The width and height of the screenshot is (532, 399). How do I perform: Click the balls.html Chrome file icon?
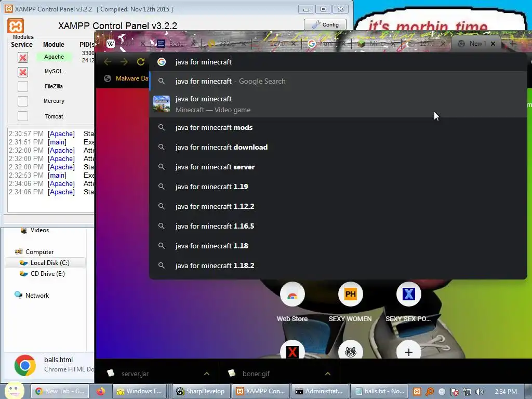[x=25, y=365]
